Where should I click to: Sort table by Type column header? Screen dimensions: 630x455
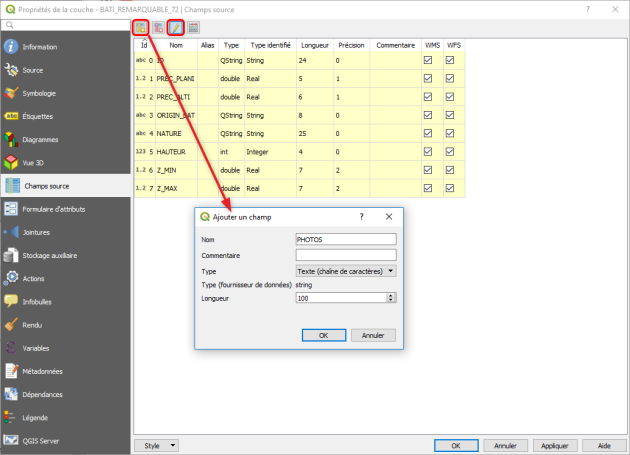(x=231, y=45)
